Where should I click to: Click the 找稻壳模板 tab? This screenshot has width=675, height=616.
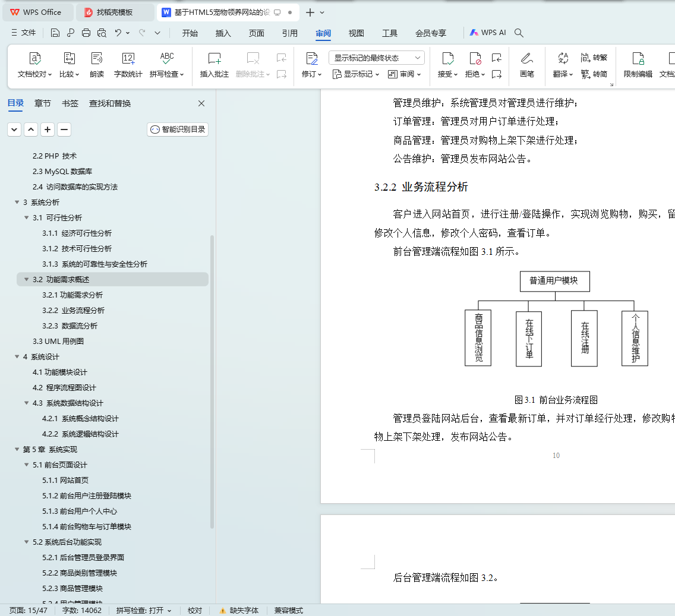(x=115, y=12)
